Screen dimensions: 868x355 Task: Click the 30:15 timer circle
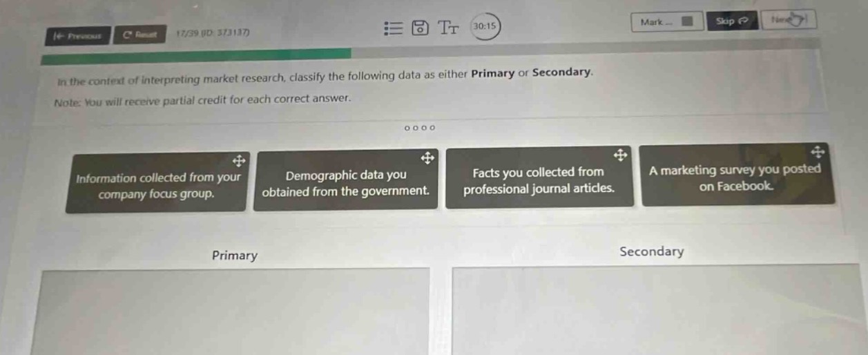pyautogui.click(x=485, y=26)
